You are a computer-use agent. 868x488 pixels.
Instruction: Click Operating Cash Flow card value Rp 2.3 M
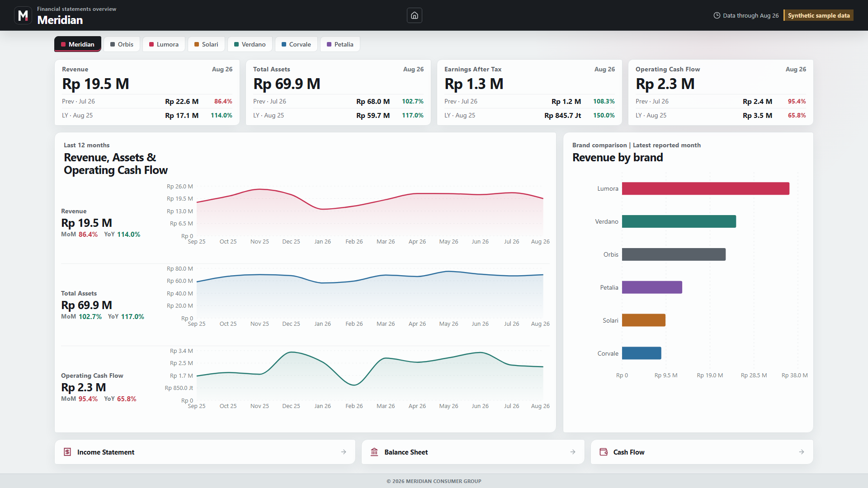[665, 84]
